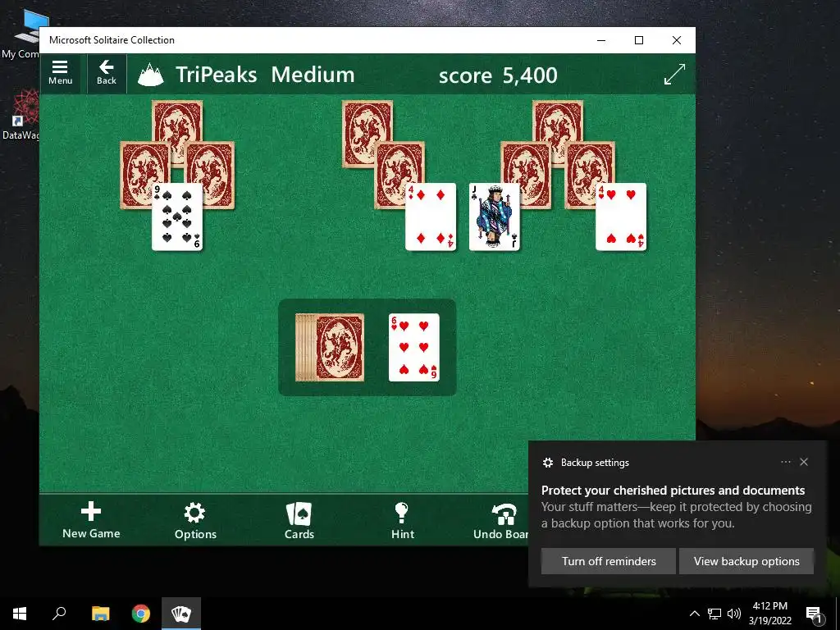
Task: Click the TriPeaks Medium title text
Action: (265, 75)
